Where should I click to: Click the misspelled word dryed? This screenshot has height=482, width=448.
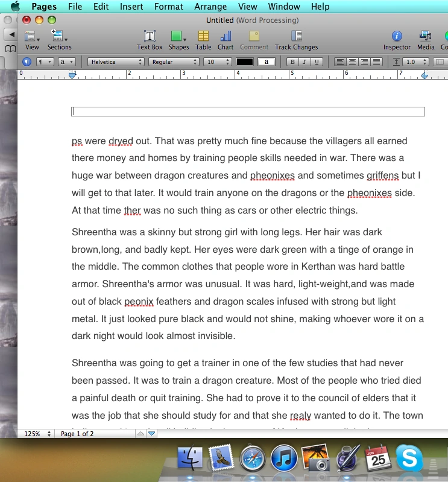click(121, 141)
